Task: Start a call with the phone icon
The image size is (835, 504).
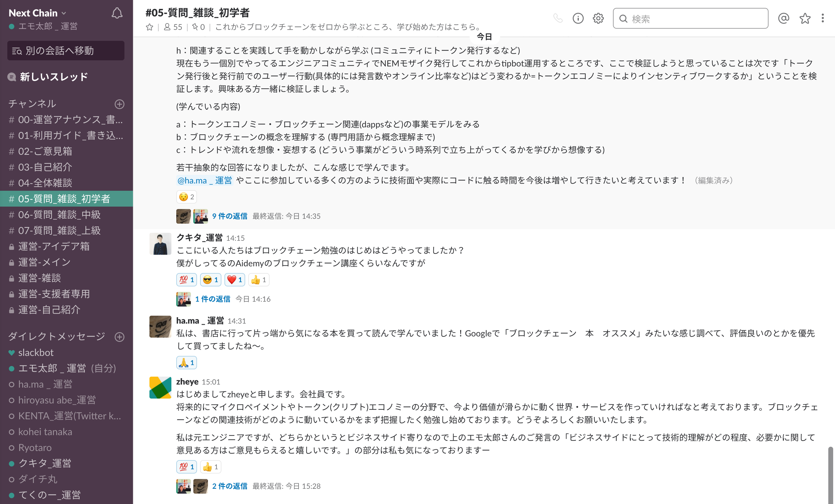Action: (x=558, y=18)
